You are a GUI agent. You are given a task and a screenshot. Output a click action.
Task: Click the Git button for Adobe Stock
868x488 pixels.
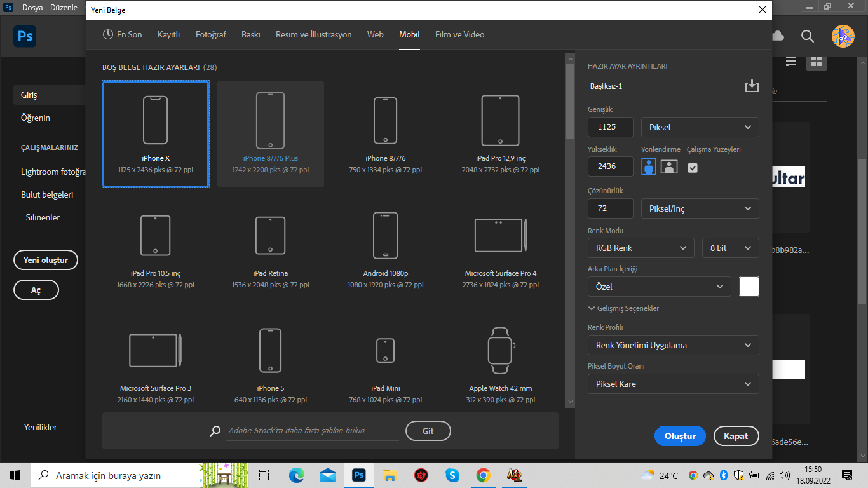pos(428,431)
